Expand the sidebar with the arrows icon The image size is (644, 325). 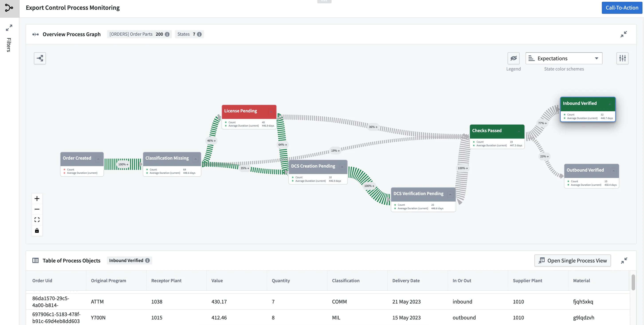tap(9, 28)
